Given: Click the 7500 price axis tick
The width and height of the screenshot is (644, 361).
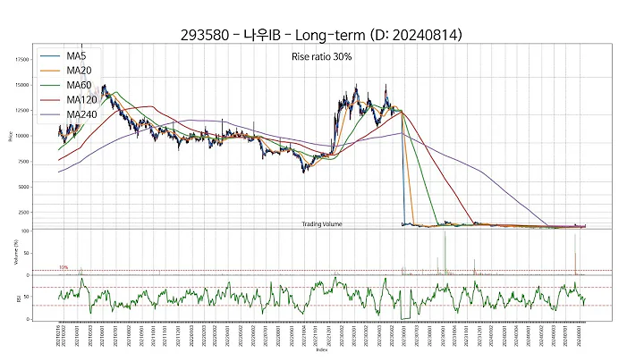Looking at the screenshot, I should (23, 161).
